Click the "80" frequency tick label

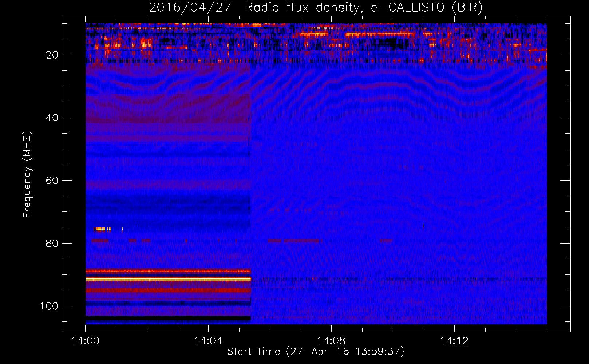[52, 243]
